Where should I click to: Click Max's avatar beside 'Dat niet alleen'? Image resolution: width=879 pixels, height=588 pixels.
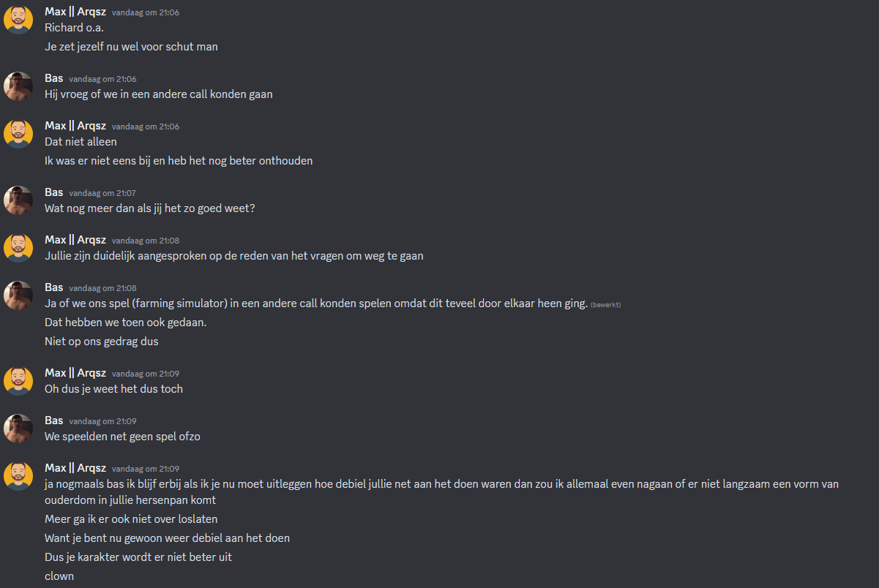tap(18, 134)
